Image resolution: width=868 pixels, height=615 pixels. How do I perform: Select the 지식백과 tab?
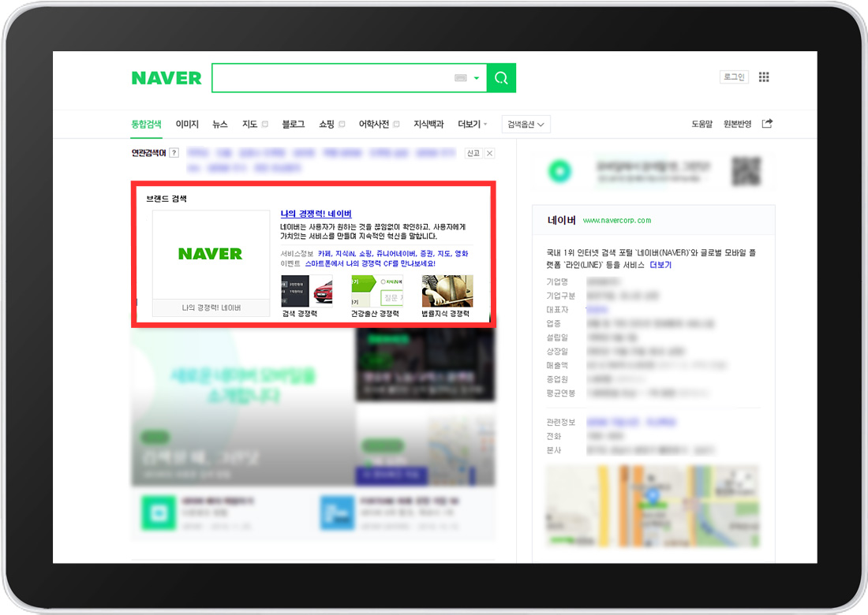(x=428, y=125)
